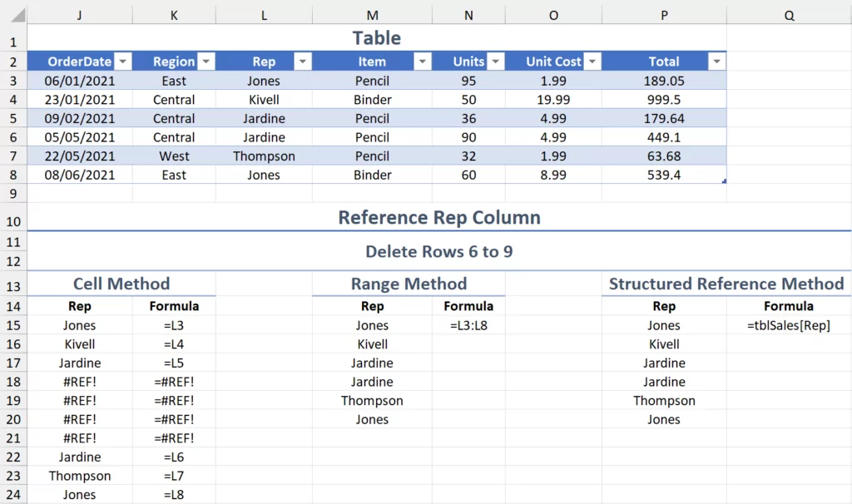Open the Total column filter dropdown

click(x=716, y=62)
